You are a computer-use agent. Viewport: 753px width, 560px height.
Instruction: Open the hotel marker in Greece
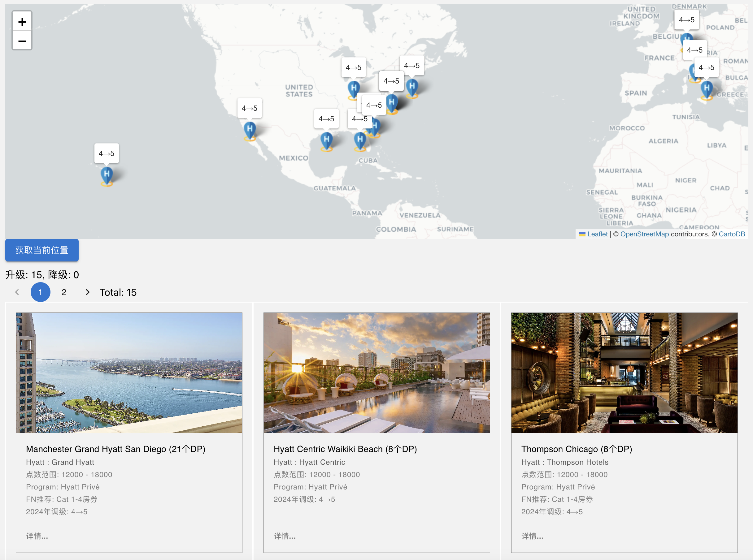click(x=707, y=89)
